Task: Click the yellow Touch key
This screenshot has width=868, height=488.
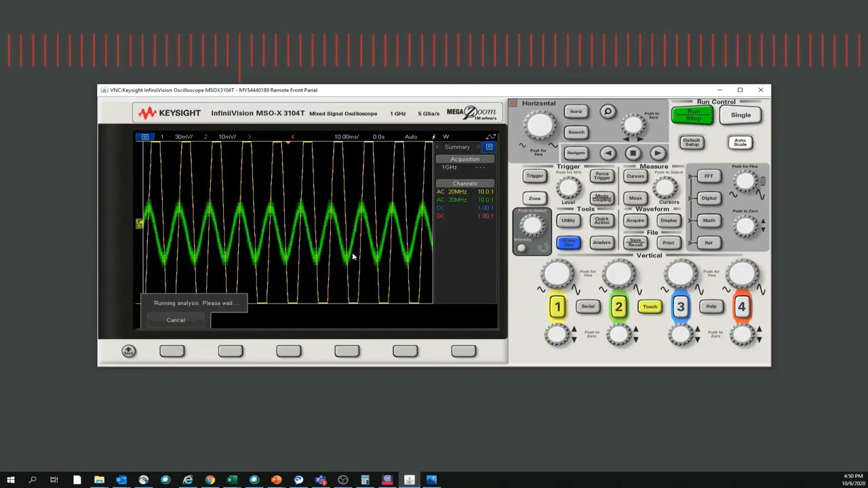Action: pos(650,306)
